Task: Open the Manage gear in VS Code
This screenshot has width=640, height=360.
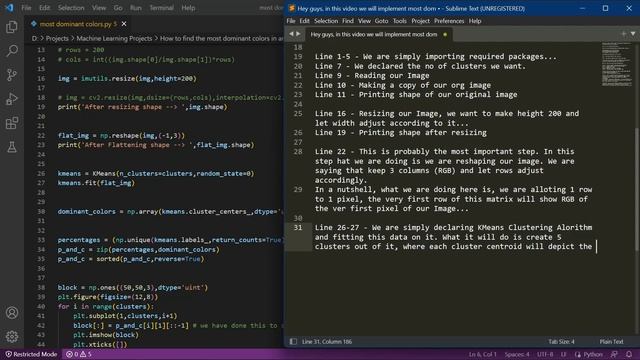Action: (x=12, y=336)
